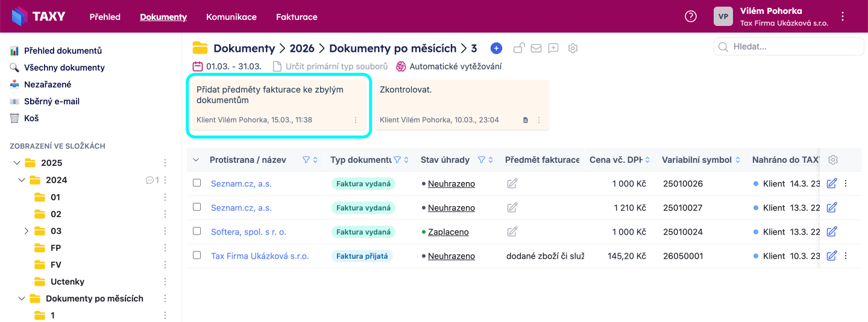This screenshot has height=322, width=868.
Task: Click Automatické vytěžování brain icon
Action: click(401, 66)
